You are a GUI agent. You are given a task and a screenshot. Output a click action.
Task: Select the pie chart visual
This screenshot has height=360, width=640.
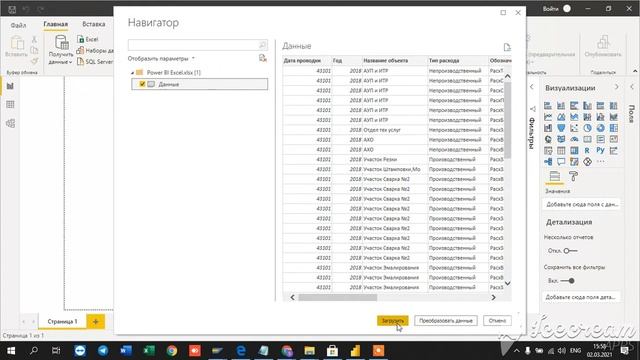pyautogui.click(x=587, y=128)
